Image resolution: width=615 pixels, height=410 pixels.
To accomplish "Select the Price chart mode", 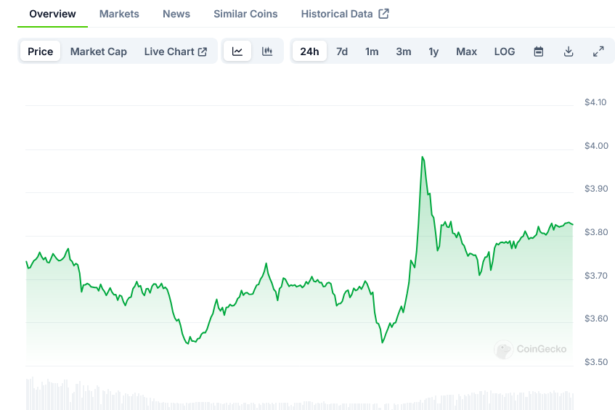I will 41,51.
